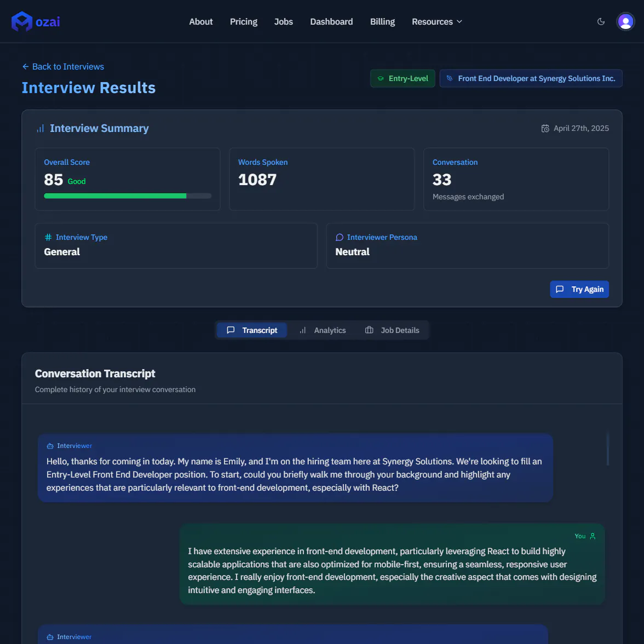Click the chat bubble icon beside Interviewer Persona
Image resolution: width=644 pixels, height=644 pixels.
pos(340,238)
